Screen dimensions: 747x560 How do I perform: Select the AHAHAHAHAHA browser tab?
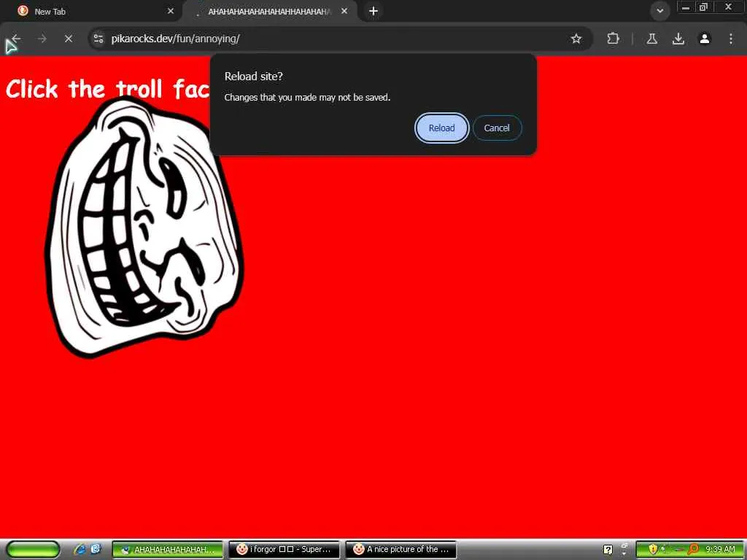click(269, 12)
